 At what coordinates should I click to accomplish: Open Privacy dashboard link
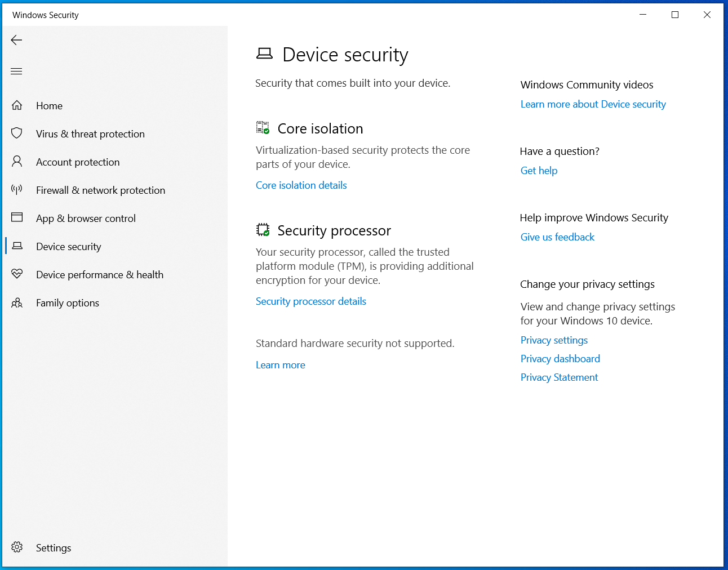coord(560,359)
